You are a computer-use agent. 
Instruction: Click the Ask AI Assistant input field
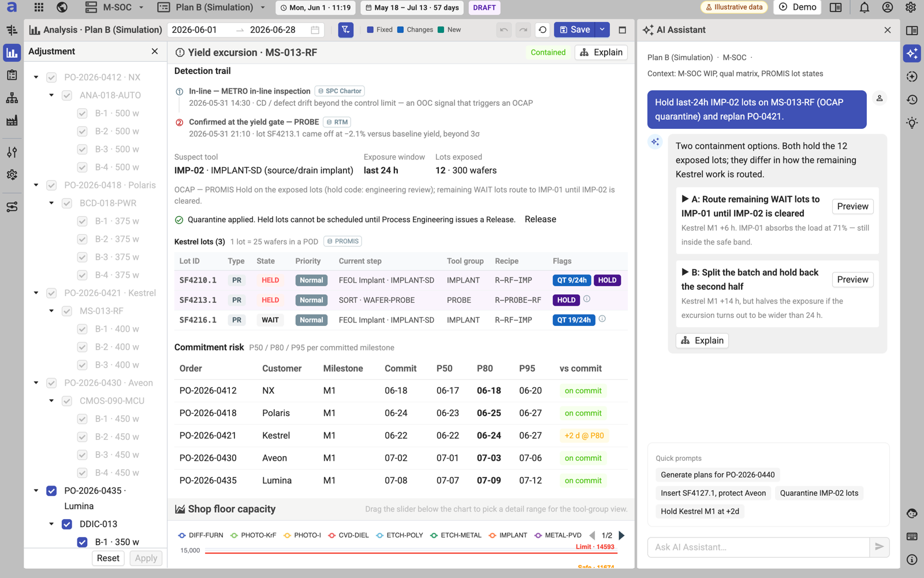coord(758,547)
